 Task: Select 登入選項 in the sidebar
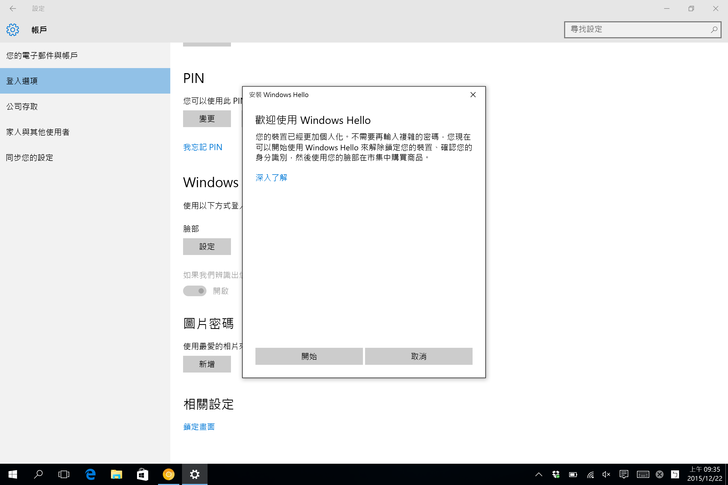[x=85, y=81]
